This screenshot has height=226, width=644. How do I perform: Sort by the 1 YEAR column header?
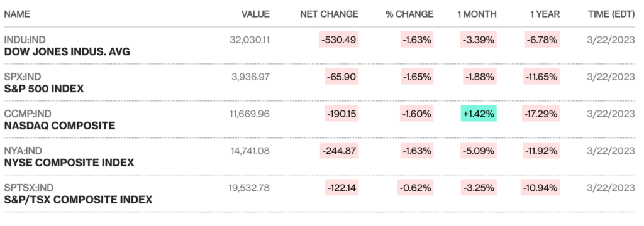click(545, 14)
